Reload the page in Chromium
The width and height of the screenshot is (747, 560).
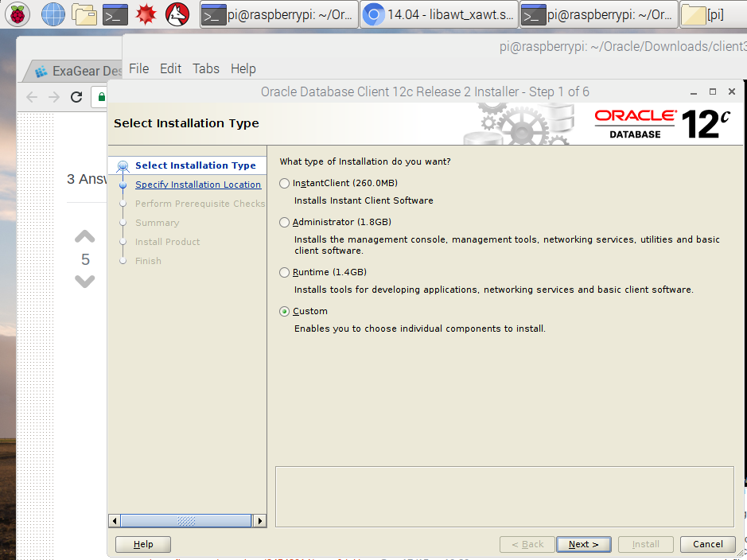coord(76,97)
